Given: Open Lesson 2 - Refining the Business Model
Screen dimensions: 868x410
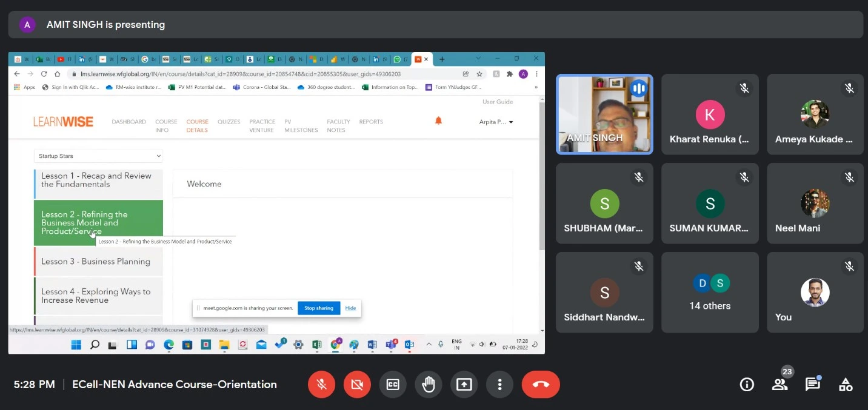Looking at the screenshot, I should [x=98, y=223].
